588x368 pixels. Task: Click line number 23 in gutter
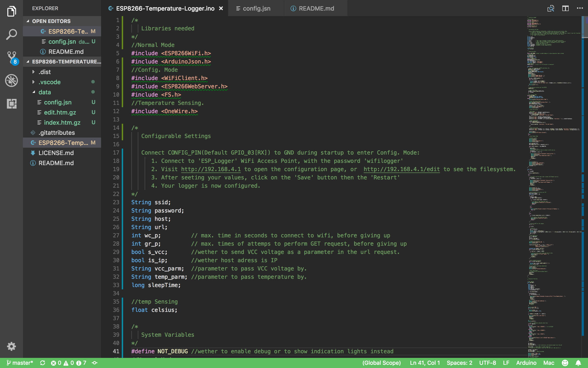(x=116, y=202)
